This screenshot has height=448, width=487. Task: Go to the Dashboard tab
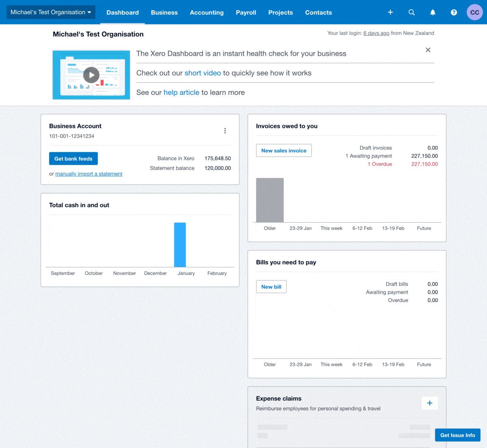123,13
